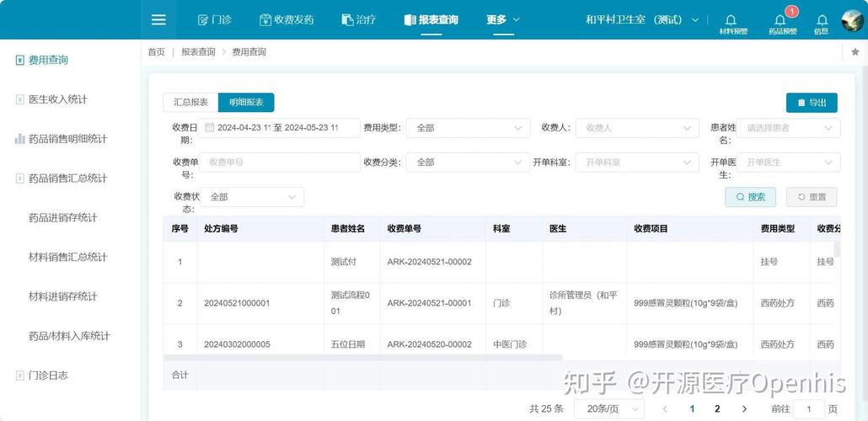Open 收费状态 dropdown
Screen dimensions: 868x421
tap(252, 197)
